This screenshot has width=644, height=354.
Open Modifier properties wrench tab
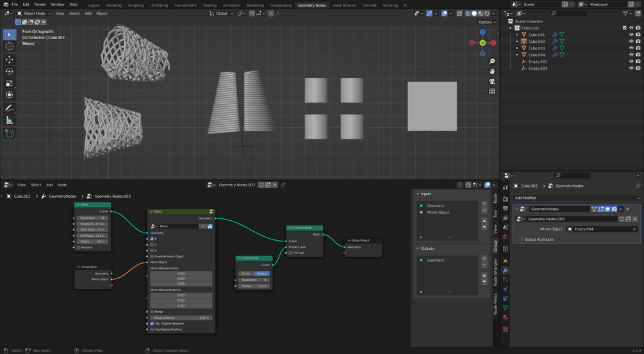505,270
